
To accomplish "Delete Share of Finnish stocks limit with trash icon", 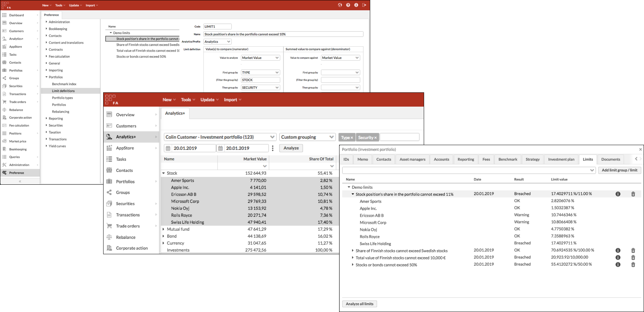I will pyautogui.click(x=633, y=250).
